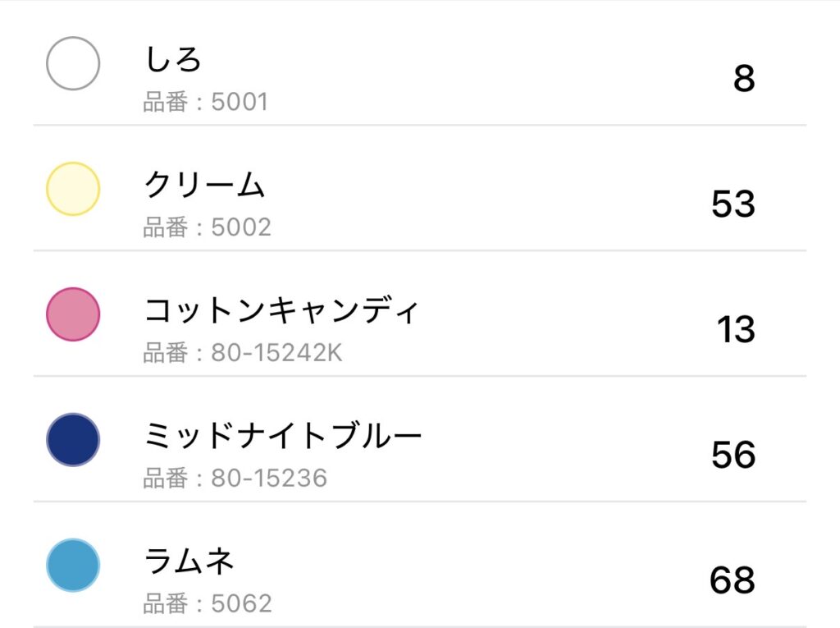Tap the ラムネ color name

point(189,562)
